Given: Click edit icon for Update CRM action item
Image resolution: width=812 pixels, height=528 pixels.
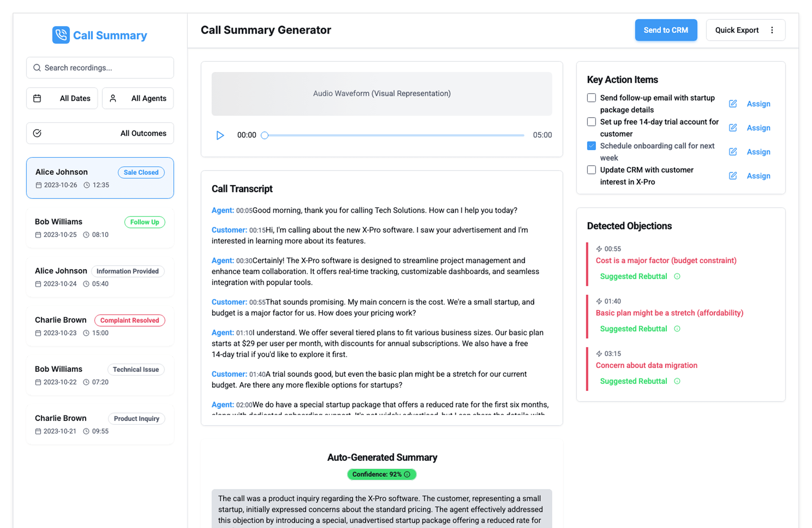Looking at the screenshot, I should [733, 176].
